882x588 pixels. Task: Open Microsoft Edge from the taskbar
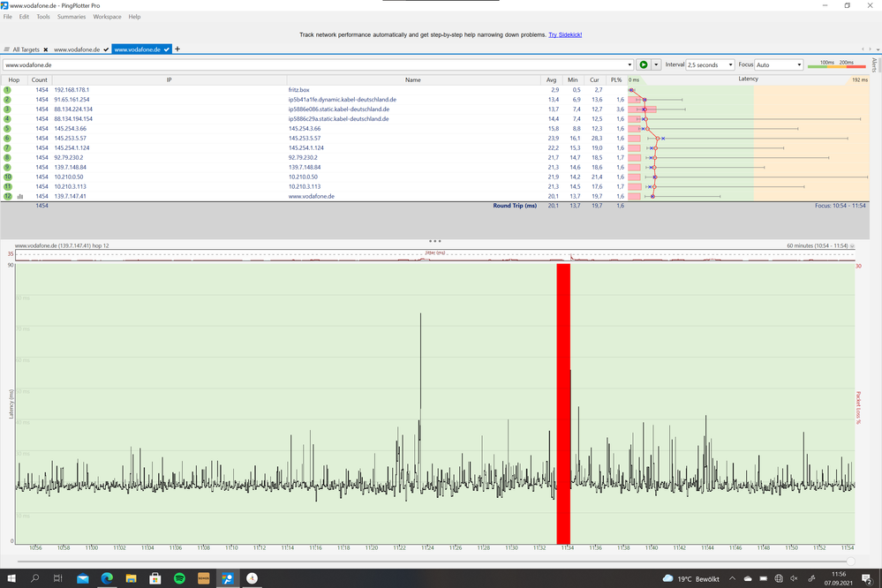(x=106, y=579)
